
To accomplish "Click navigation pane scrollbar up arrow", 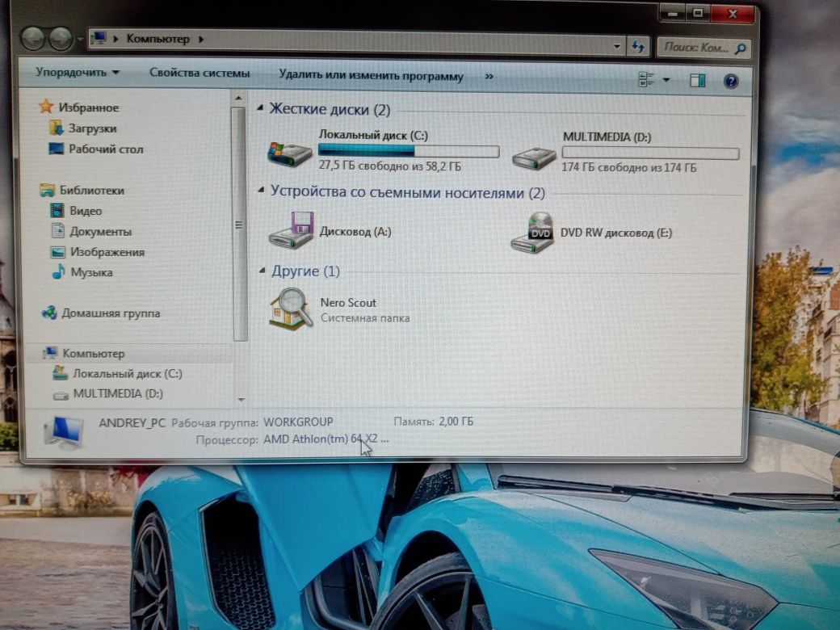I will pos(238,98).
